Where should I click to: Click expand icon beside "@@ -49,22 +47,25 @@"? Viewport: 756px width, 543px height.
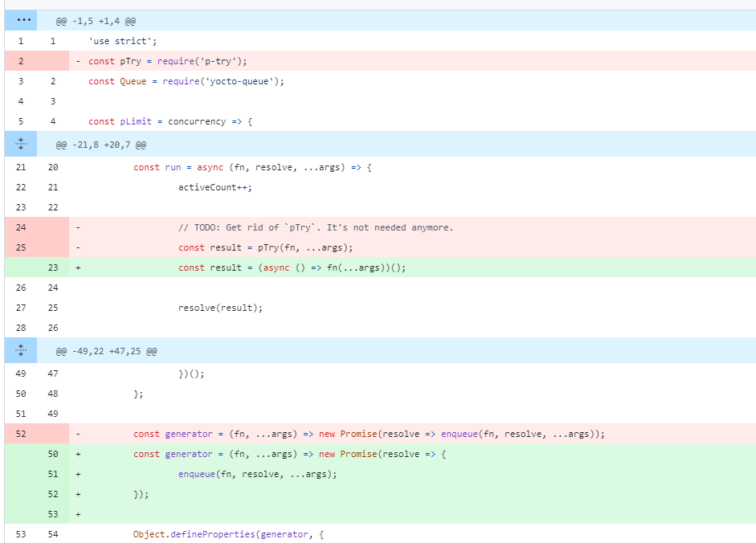tap(21, 351)
